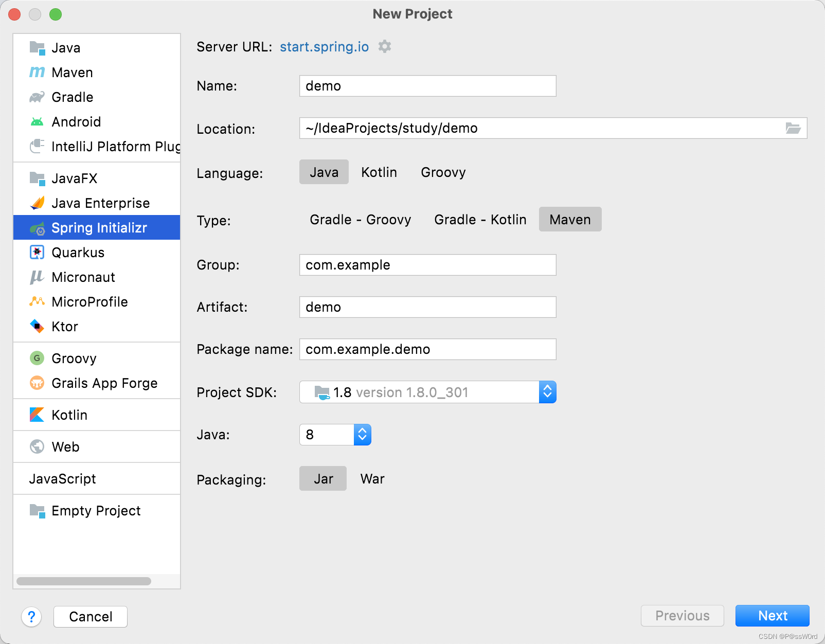Click the Cancel button
The width and height of the screenshot is (825, 644).
pyautogui.click(x=91, y=617)
